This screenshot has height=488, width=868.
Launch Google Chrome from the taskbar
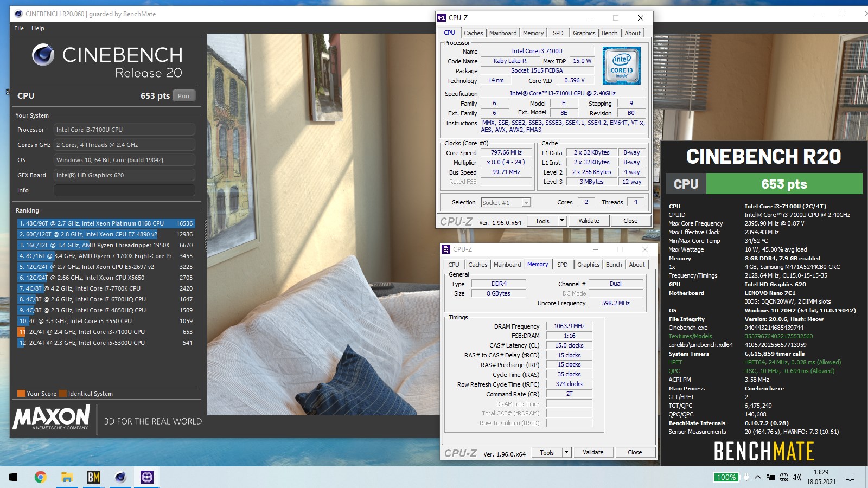tap(40, 477)
